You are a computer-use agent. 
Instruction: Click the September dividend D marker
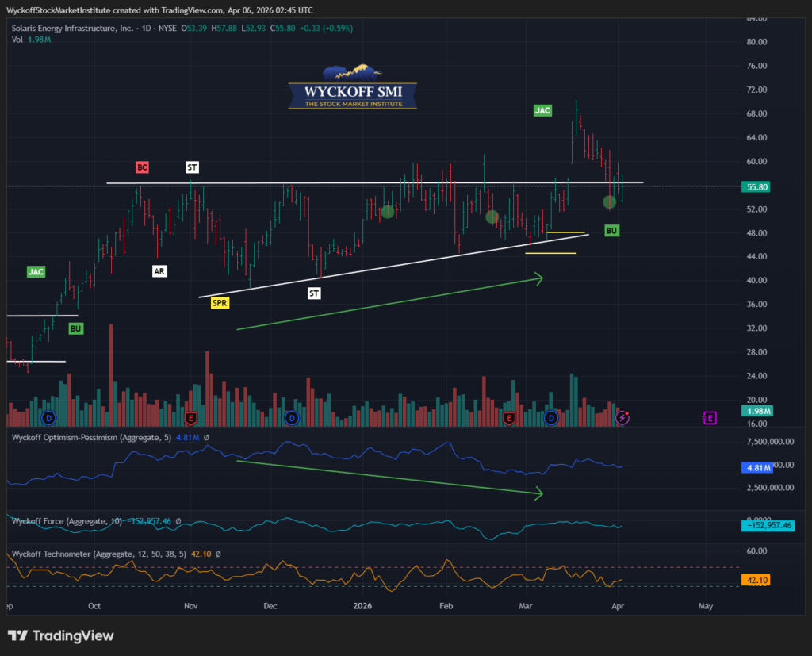tap(48, 417)
